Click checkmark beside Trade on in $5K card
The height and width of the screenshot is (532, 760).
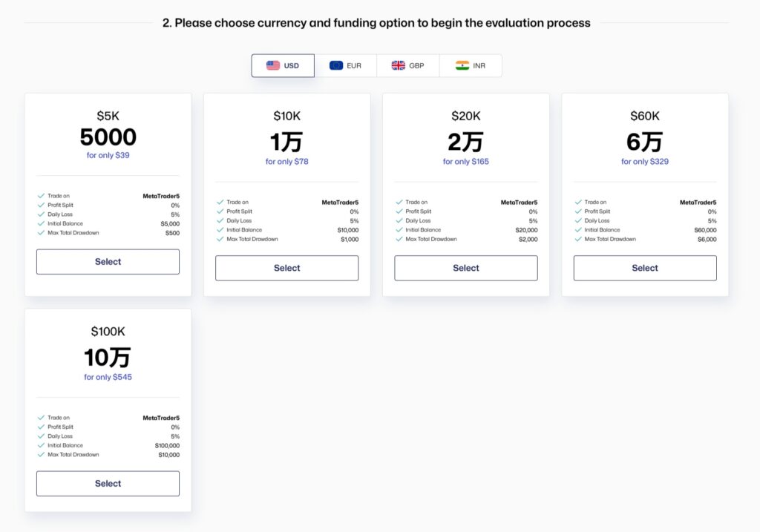click(41, 196)
